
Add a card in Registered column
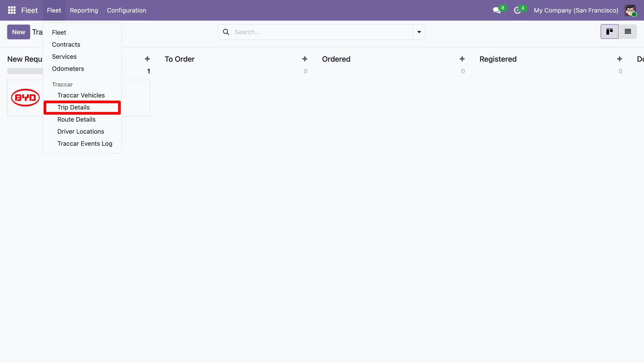point(619,59)
